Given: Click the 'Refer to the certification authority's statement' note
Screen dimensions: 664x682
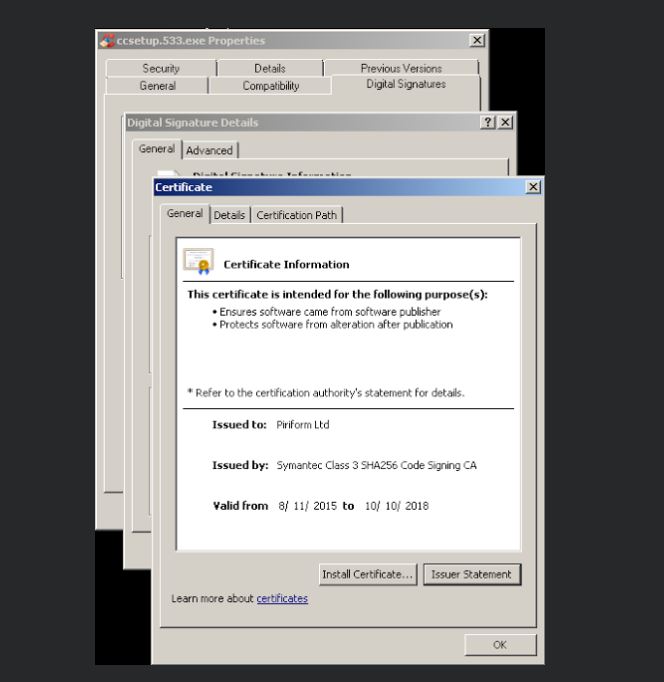Looking at the screenshot, I should coord(326,393).
